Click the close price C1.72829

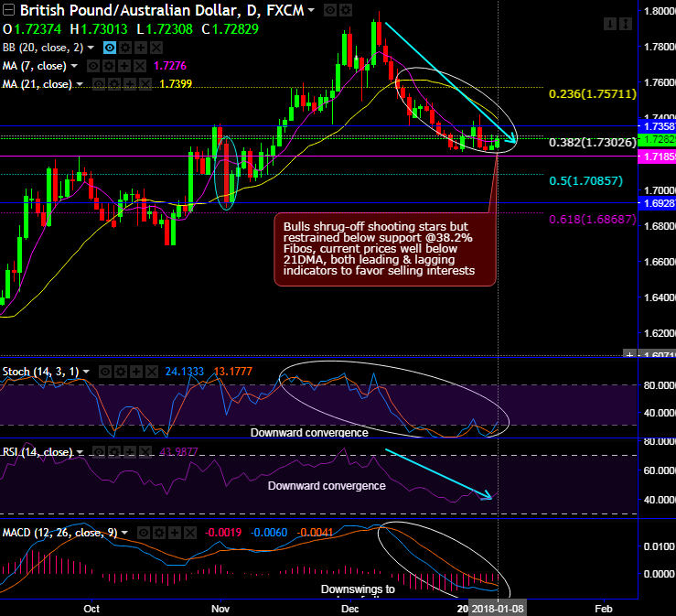(231, 29)
